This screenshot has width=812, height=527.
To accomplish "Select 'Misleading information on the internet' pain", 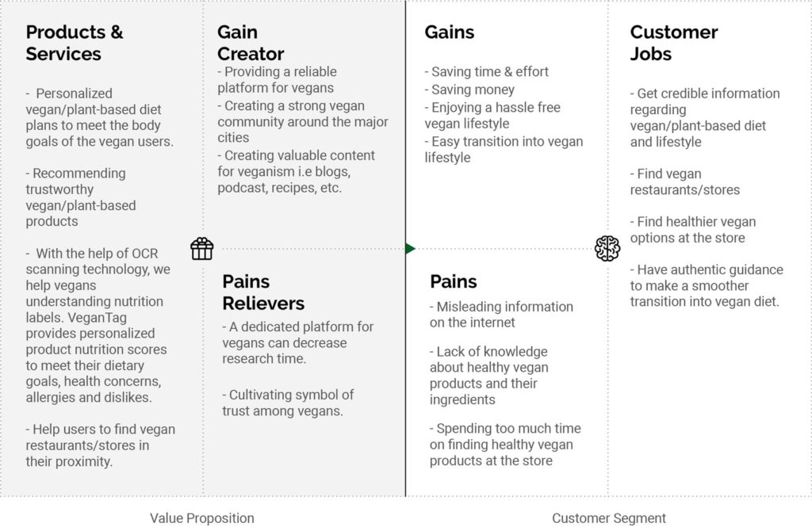I will (x=501, y=314).
